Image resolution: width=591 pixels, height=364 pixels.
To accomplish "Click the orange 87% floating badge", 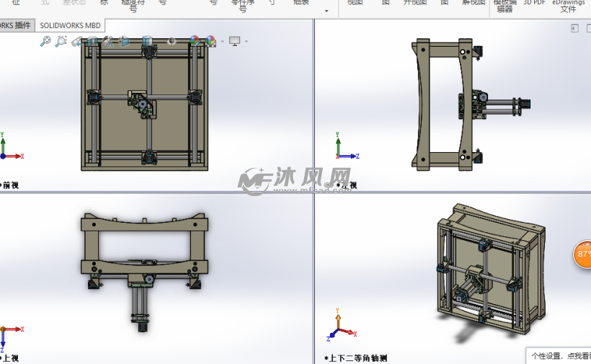I will [583, 254].
